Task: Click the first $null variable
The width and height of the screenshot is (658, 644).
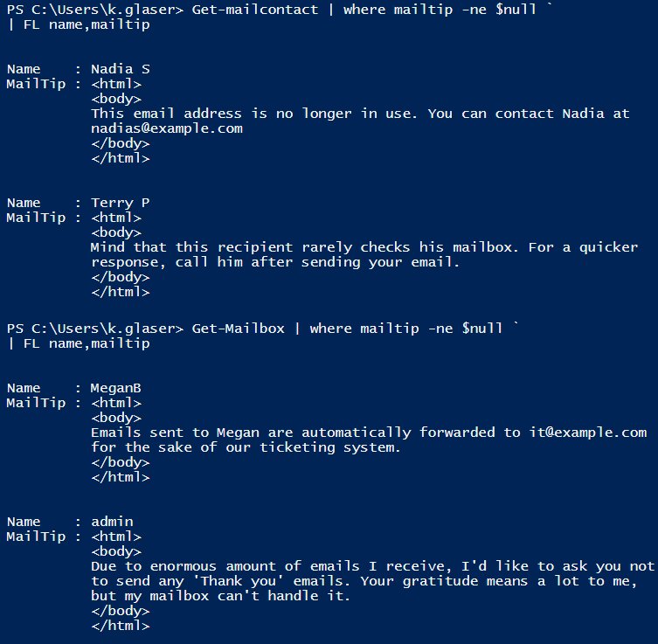Action: coord(516,10)
